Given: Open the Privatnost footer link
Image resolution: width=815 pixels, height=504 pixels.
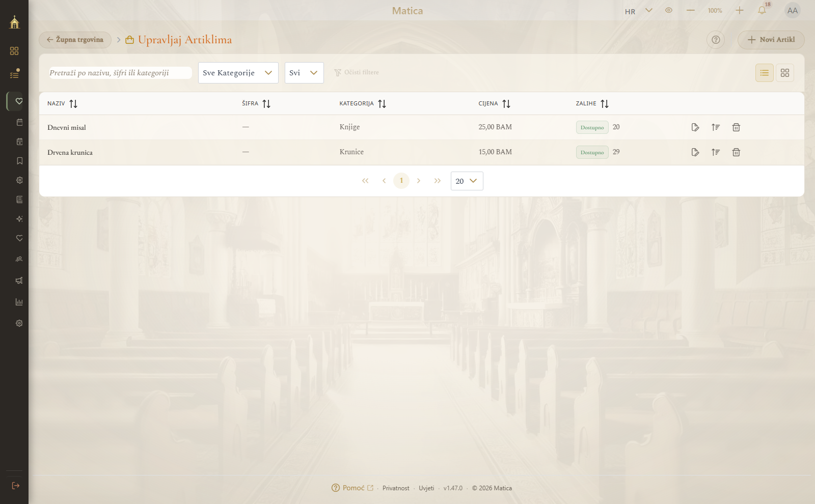Looking at the screenshot, I should point(396,488).
